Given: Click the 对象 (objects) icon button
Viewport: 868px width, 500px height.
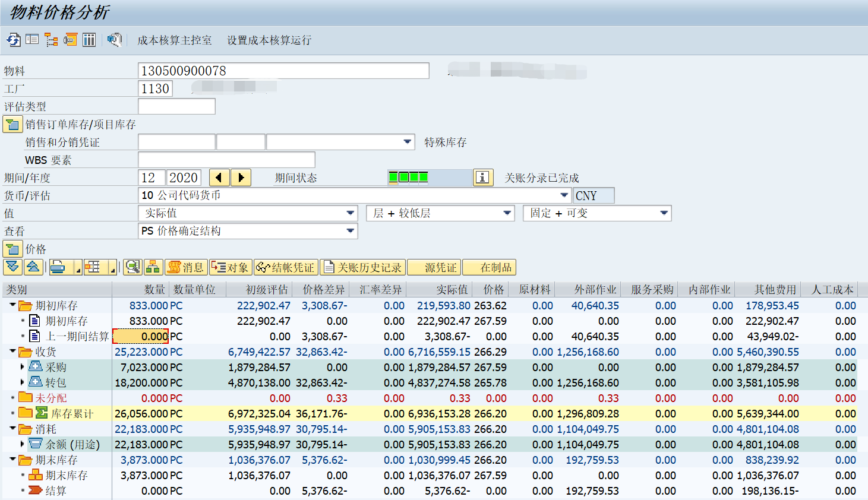Looking at the screenshot, I should pos(231,267).
